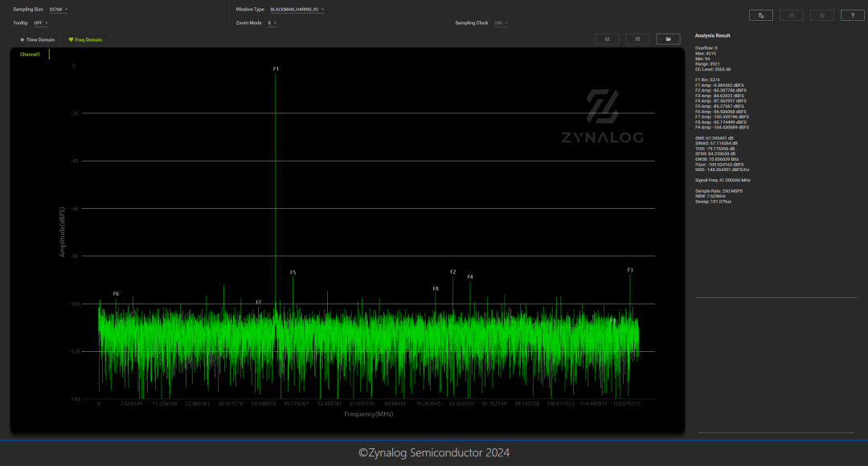Open the Sampling Clock dropdown
Image resolution: width=868 pixels, height=466 pixels.
(501, 23)
